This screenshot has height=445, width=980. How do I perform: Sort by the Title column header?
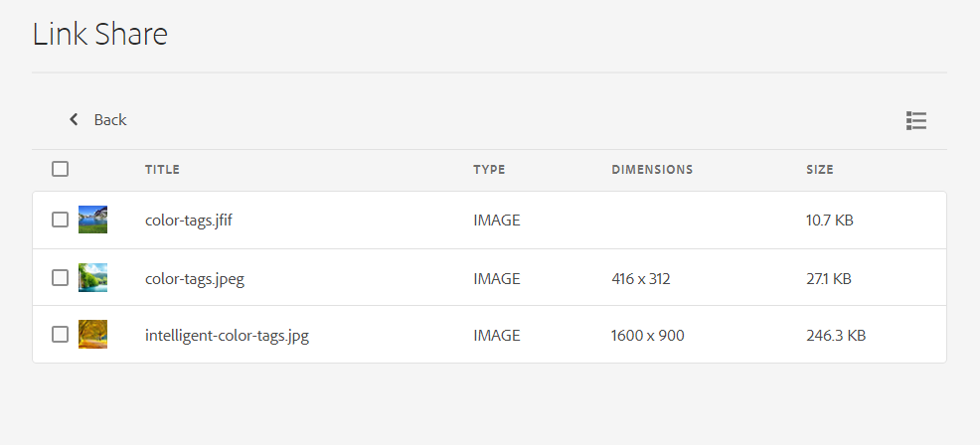(162, 170)
